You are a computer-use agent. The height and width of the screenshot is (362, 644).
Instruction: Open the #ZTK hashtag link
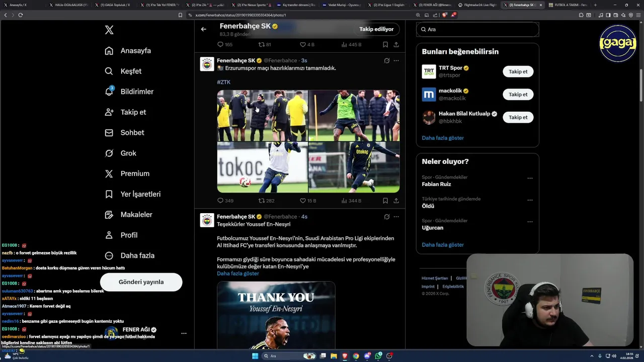[x=223, y=82]
